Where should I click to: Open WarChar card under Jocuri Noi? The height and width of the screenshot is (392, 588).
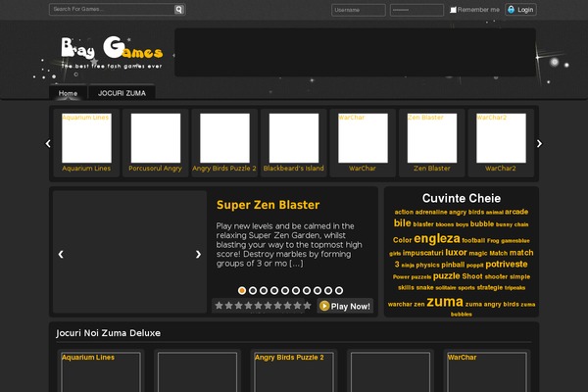pos(487,371)
